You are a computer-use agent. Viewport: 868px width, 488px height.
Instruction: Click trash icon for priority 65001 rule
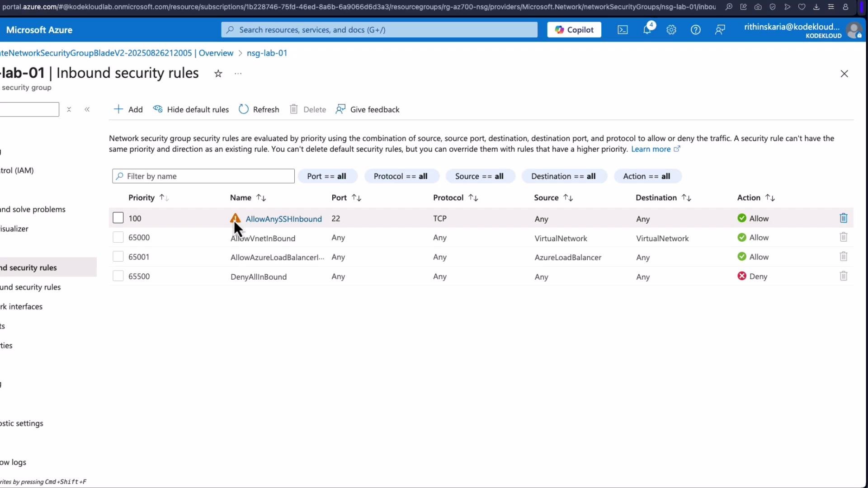(x=844, y=257)
